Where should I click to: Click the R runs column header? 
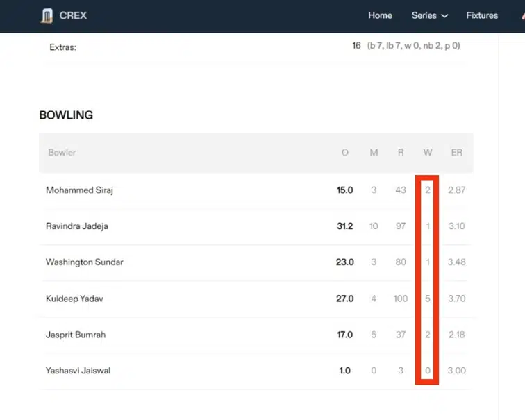pyautogui.click(x=401, y=153)
